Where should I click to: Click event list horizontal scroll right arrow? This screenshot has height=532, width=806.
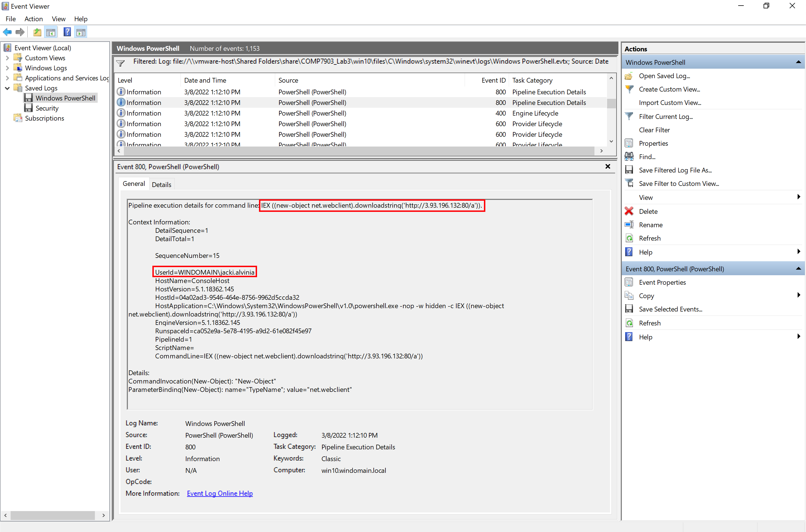click(x=601, y=151)
